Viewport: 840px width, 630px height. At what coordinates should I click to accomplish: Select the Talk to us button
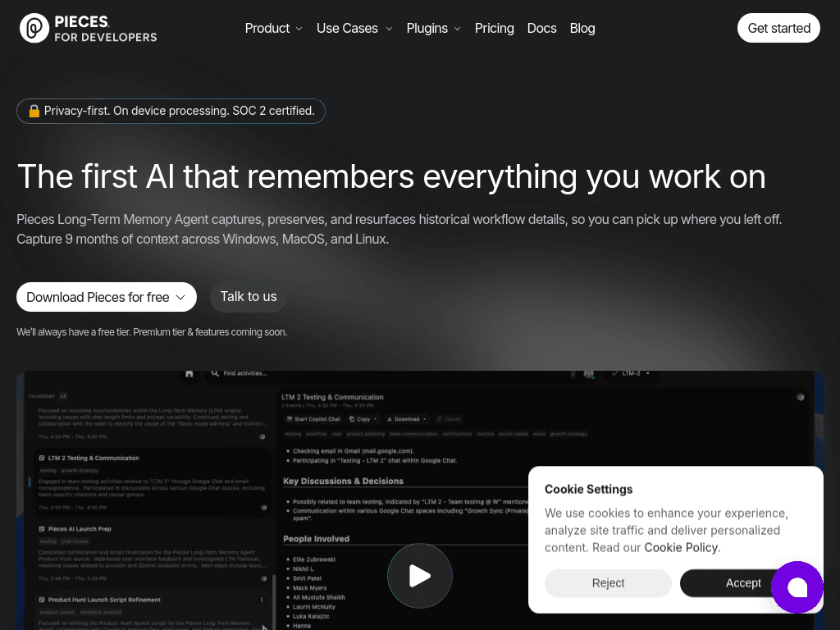coord(249,297)
